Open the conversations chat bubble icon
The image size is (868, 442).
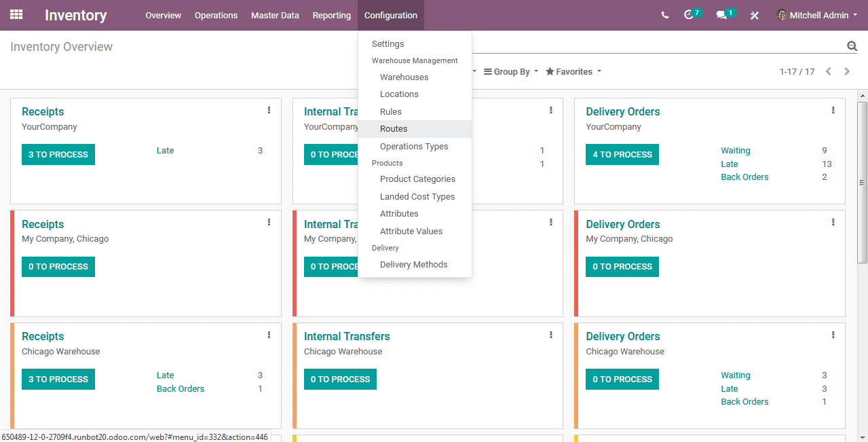tap(722, 14)
